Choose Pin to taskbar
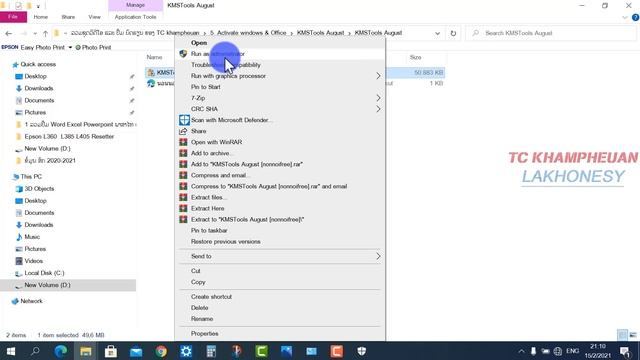Screen dimensions: 640x360 point(209,231)
